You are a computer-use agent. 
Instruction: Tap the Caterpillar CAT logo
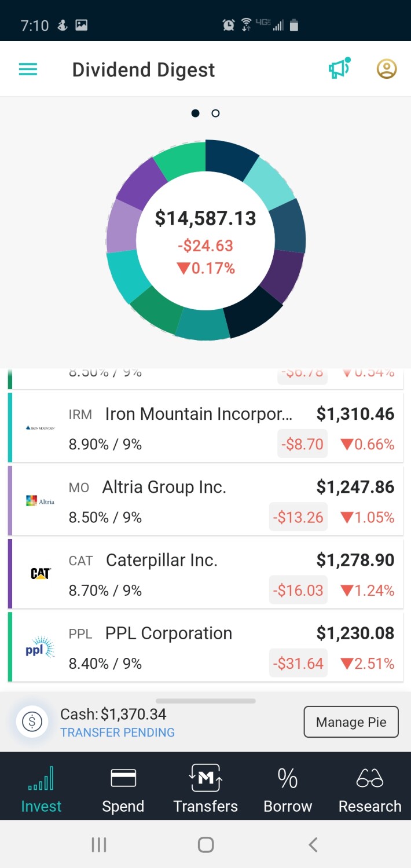(41, 573)
